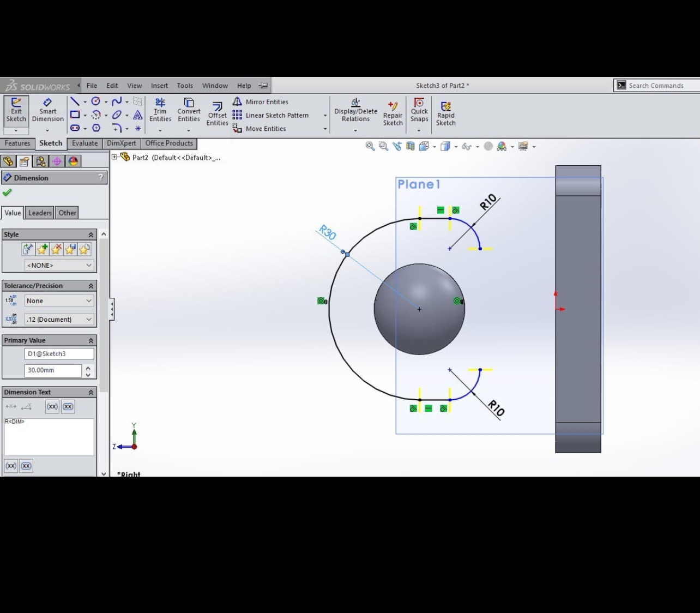Image resolution: width=700 pixels, height=613 pixels.
Task: Expand the Part2 tree node
Action: 114,158
